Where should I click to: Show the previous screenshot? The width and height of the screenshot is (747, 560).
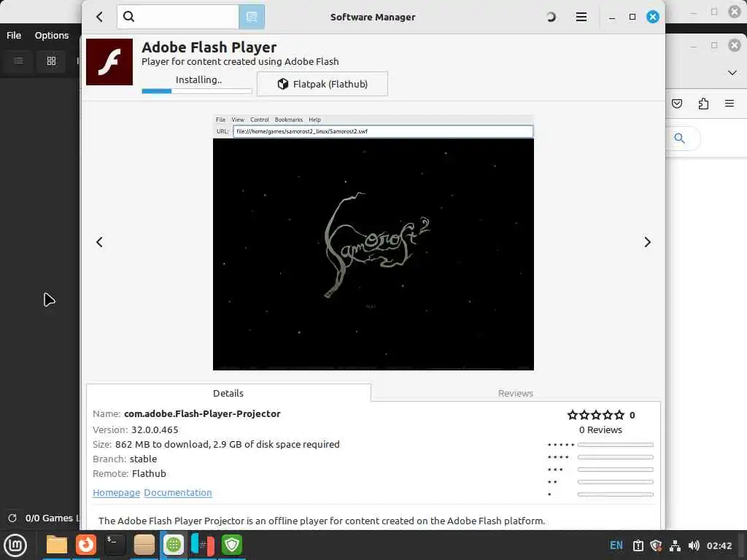click(99, 242)
